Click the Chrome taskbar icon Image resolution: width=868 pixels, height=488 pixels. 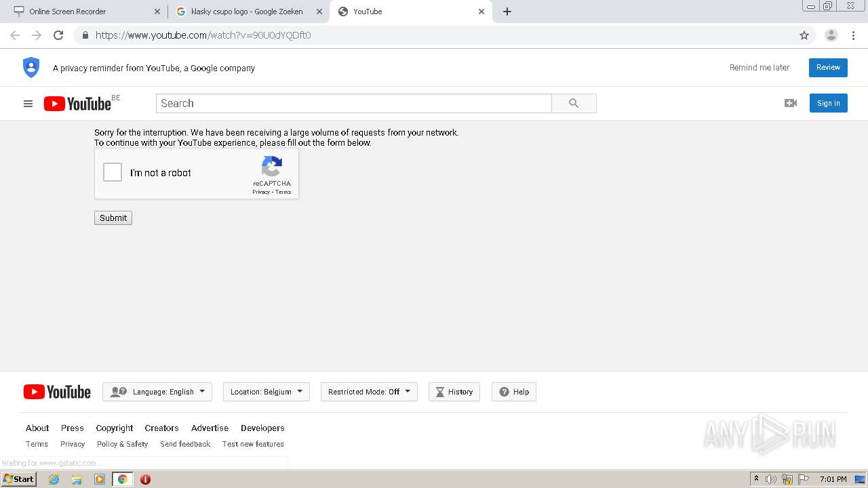[x=122, y=479]
